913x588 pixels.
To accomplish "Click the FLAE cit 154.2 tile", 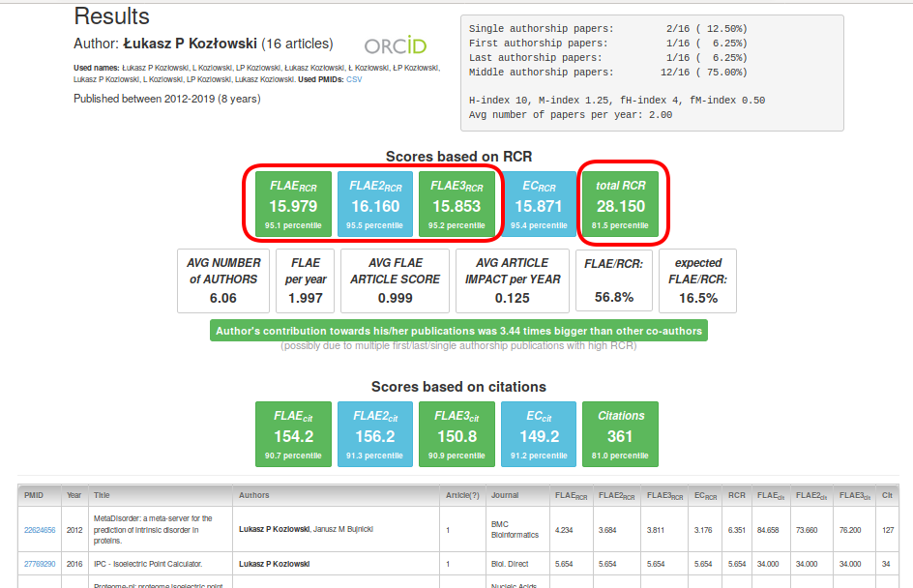I will [293, 433].
